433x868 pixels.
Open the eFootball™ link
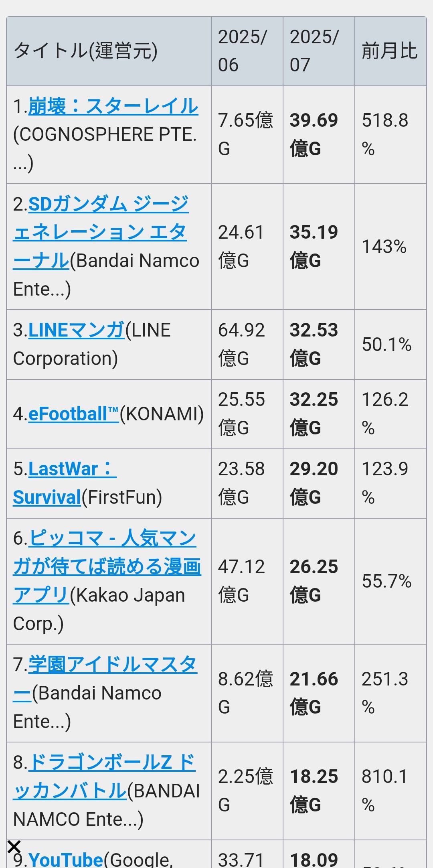[74, 414]
